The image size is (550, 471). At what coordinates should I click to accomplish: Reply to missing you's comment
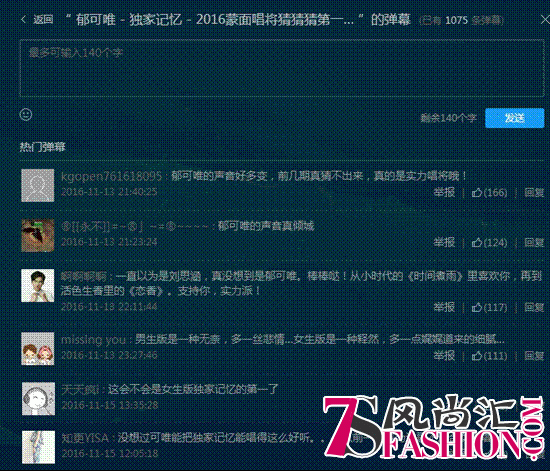tap(534, 356)
